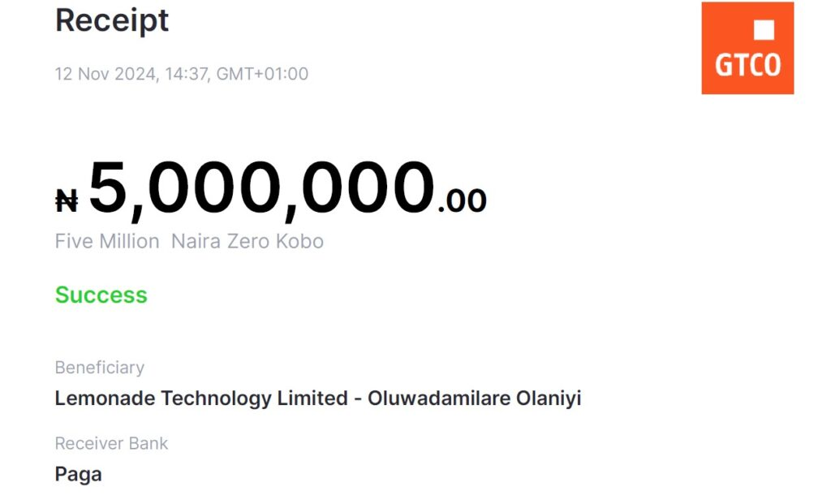Image resolution: width=831 pixels, height=504 pixels.
Task: Click the .00 decimal portion
Action: [x=462, y=200]
